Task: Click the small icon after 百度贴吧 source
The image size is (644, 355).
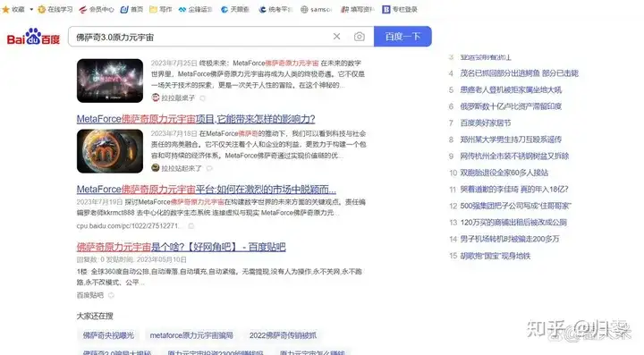Action: [x=111, y=295]
